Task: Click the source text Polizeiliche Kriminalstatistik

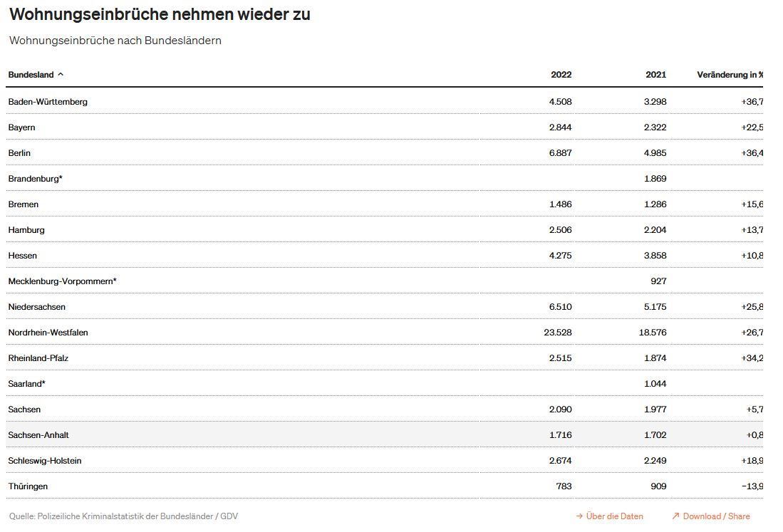Action: [90, 516]
